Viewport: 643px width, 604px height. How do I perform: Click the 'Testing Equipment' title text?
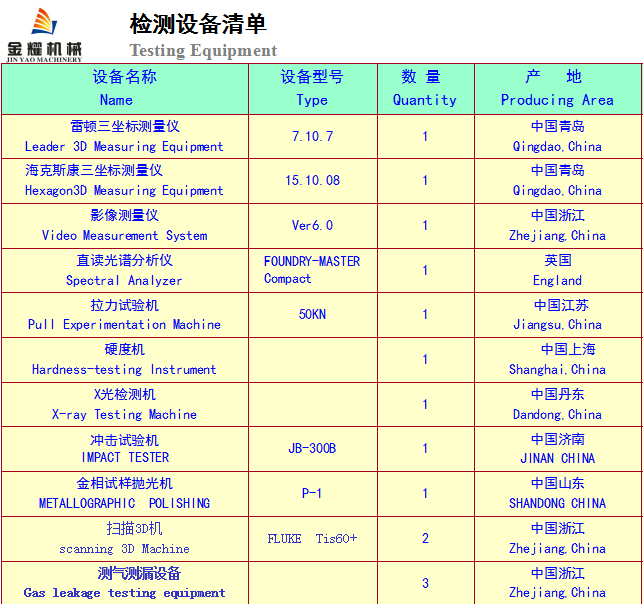point(203,50)
